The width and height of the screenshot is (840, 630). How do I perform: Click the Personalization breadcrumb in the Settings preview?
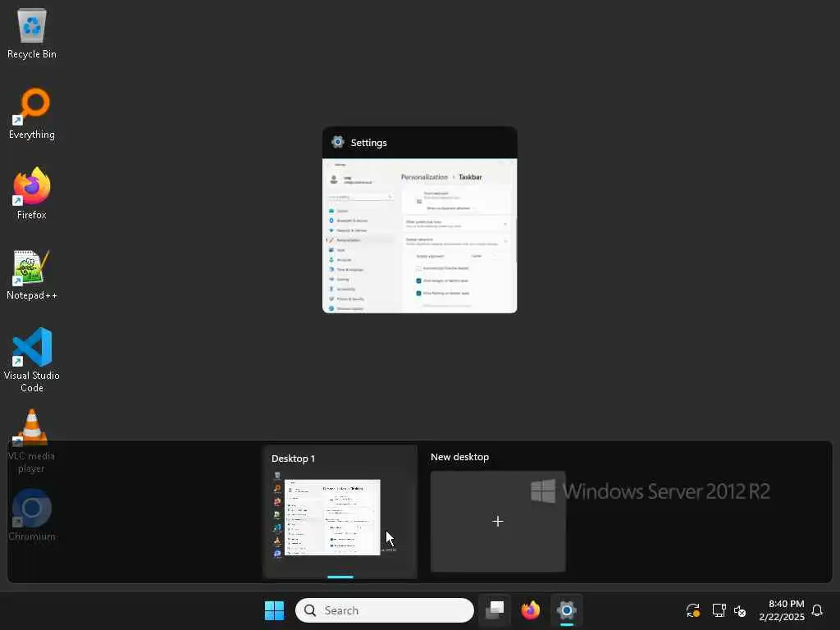424,177
